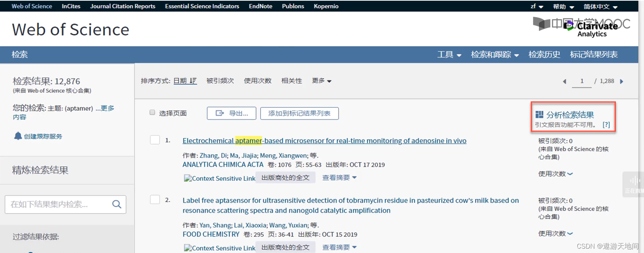The image size is (644, 253).
Task: Open the 帮助 help dropdown
Action: coord(563,7)
